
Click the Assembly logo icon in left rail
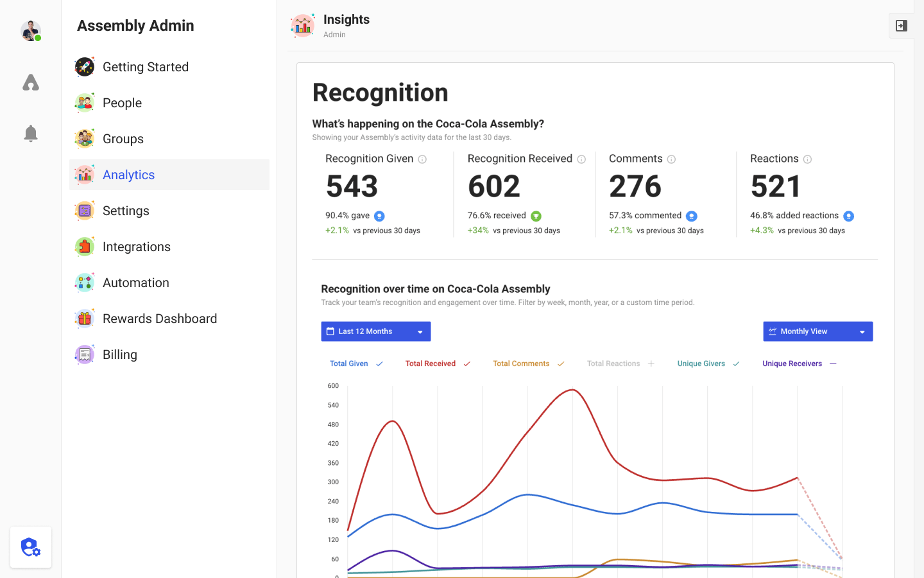click(31, 82)
